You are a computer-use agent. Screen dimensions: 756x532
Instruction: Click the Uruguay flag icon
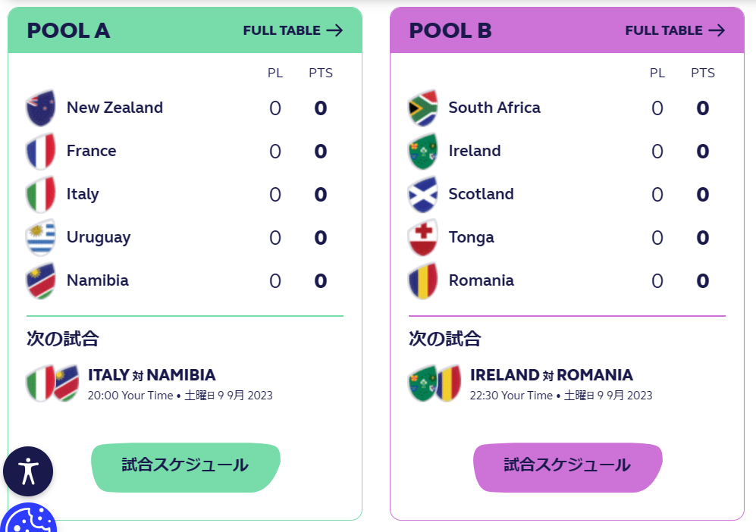point(41,238)
